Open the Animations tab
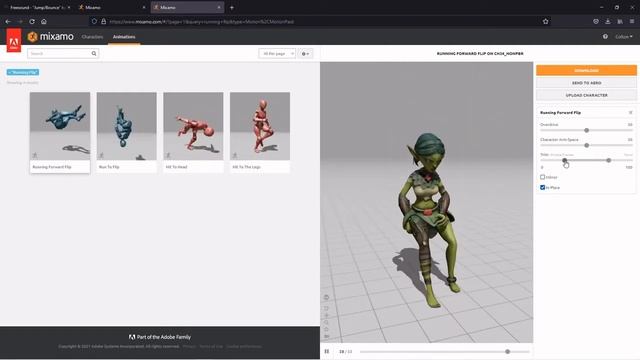 pyautogui.click(x=124, y=37)
